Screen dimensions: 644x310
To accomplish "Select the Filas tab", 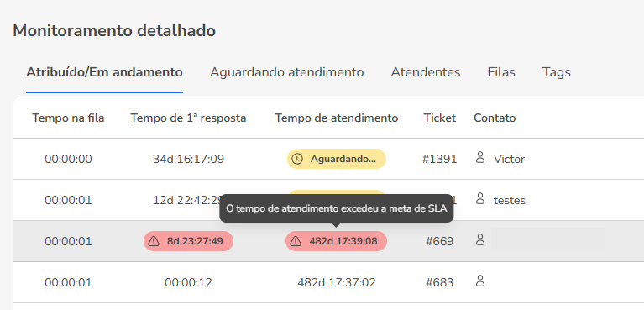I will click(501, 72).
